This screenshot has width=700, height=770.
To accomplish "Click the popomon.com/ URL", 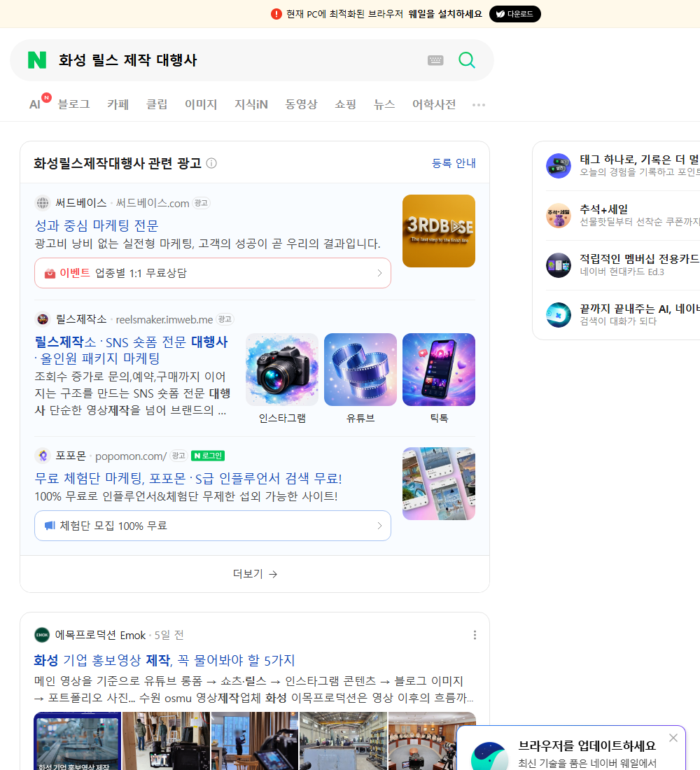I will coord(131,456).
